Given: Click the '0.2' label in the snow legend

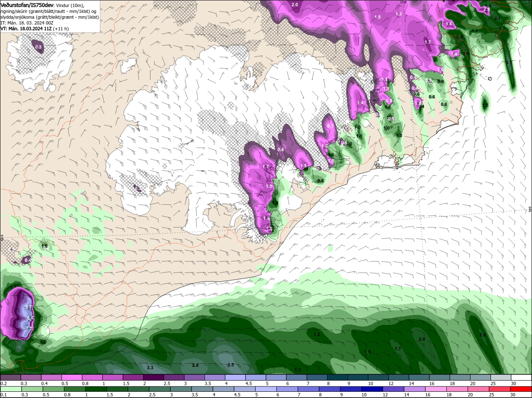Looking at the screenshot, I should (x=3, y=383).
